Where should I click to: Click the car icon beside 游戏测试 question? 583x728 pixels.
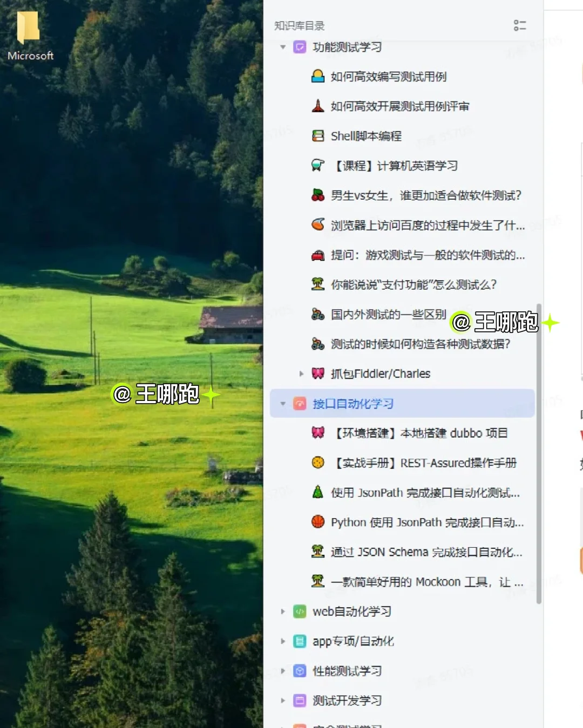(x=319, y=255)
